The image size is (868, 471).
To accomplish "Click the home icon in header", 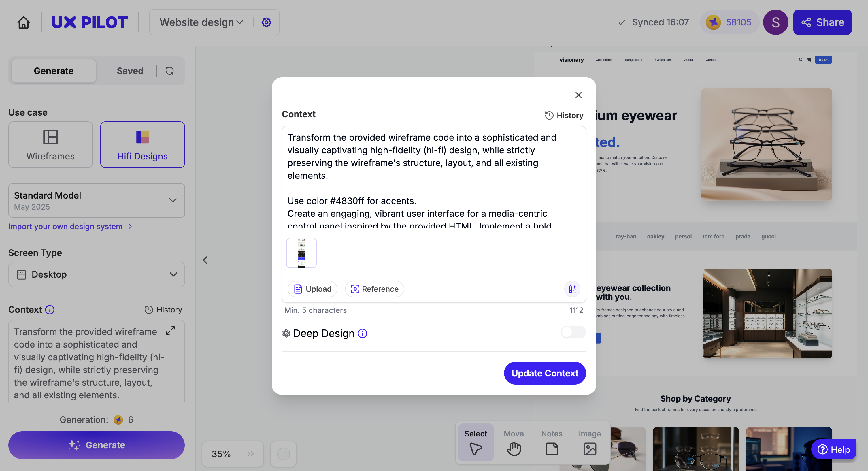I will [24, 22].
